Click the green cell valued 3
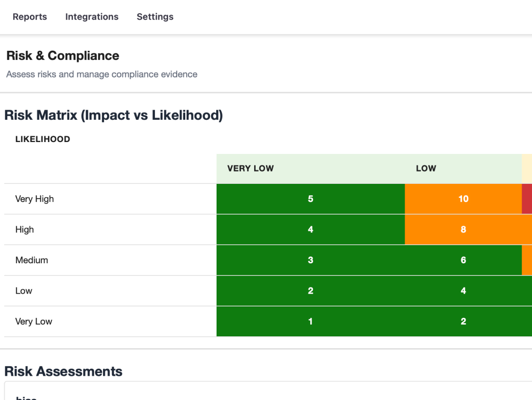This screenshot has height=400, width=532. pyautogui.click(x=310, y=260)
